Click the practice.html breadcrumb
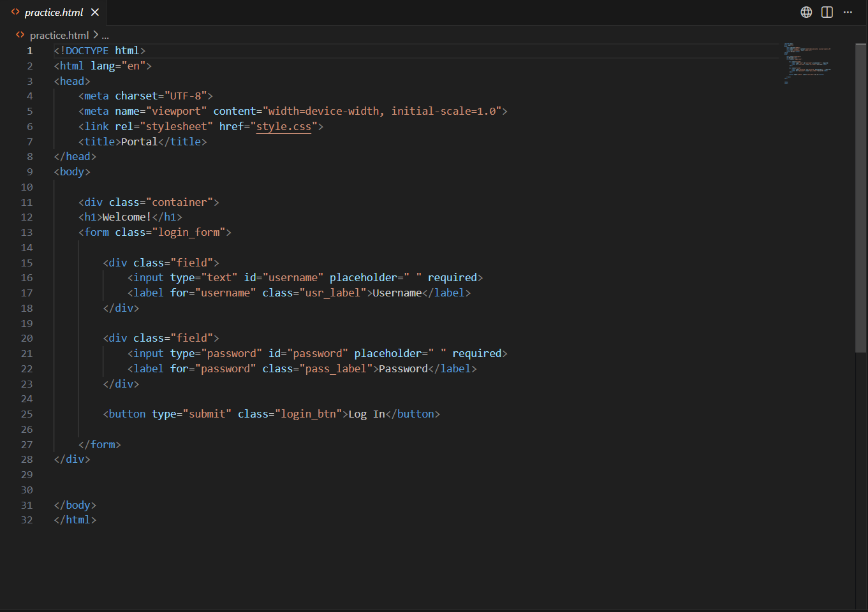Viewport: 868px width, 612px height. tap(59, 35)
